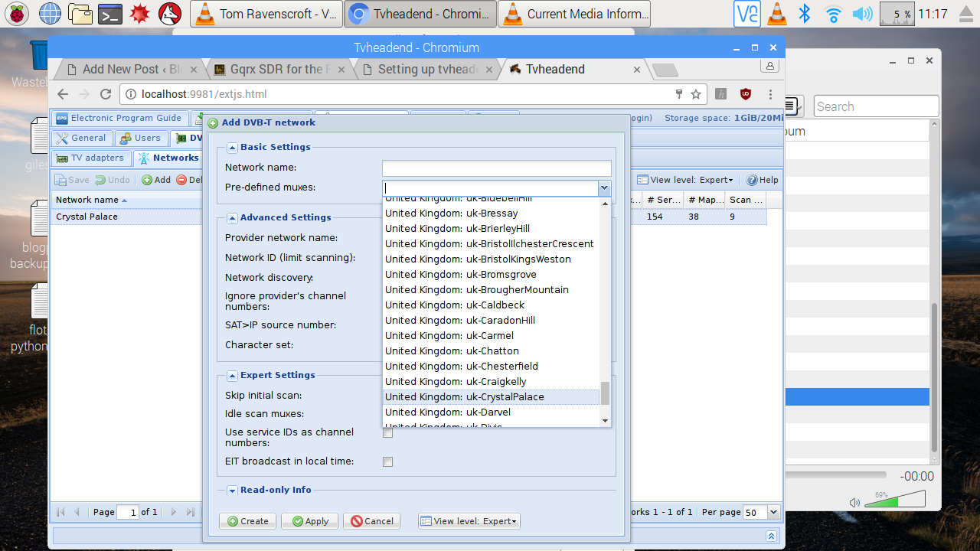Screen dimensions: 980x551
Task: Open the Help button in the toolbar
Action: pos(763,180)
